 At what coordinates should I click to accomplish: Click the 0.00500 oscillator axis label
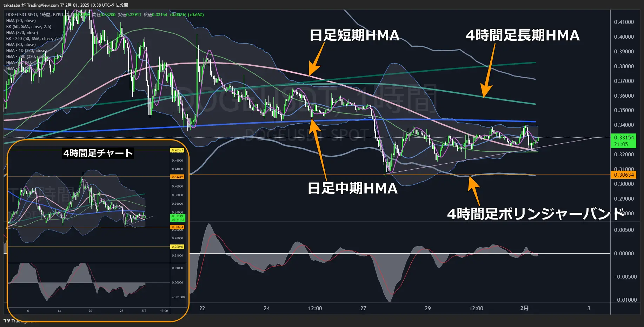[624, 230]
